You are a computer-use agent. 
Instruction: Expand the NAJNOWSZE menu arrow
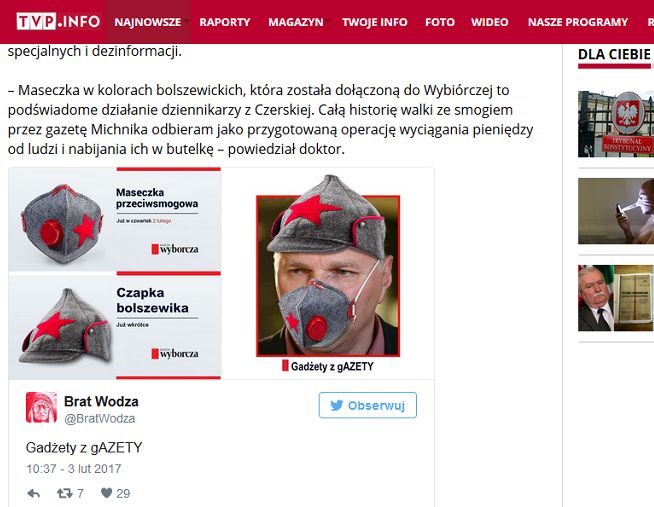coord(186,21)
